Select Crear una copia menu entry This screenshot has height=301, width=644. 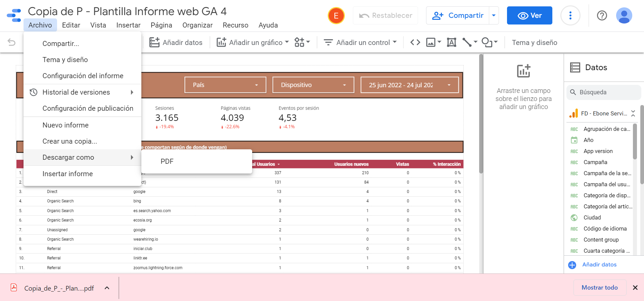coord(70,141)
